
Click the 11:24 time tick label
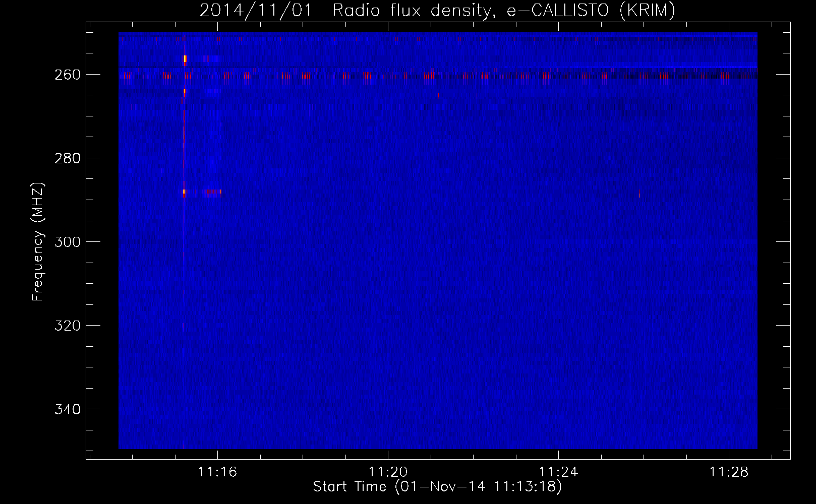coord(559,472)
